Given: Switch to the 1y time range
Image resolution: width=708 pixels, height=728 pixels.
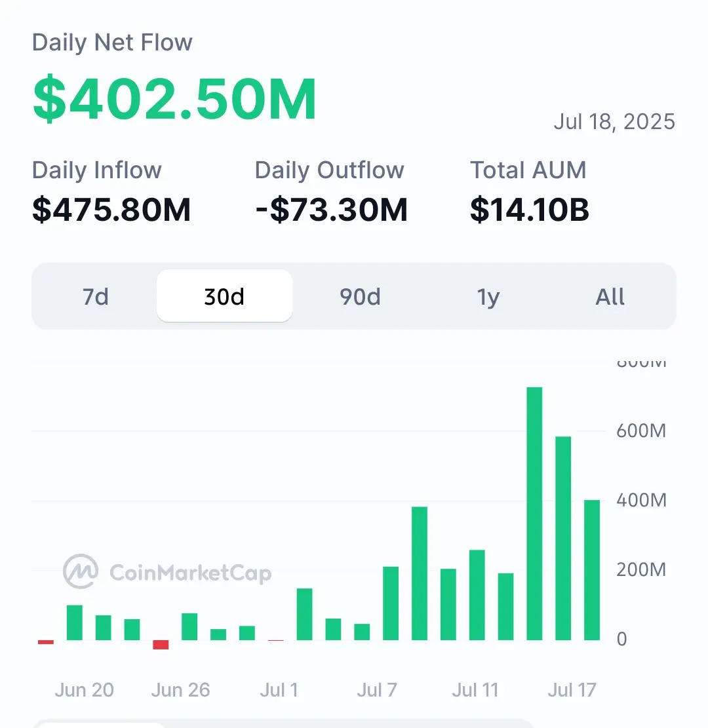Looking at the screenshot, I should click(x=488, y=296).
